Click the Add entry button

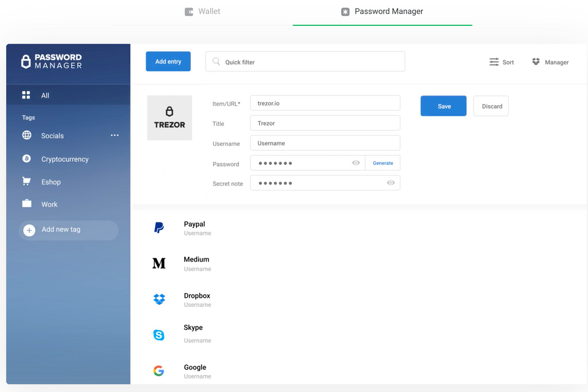168,61
